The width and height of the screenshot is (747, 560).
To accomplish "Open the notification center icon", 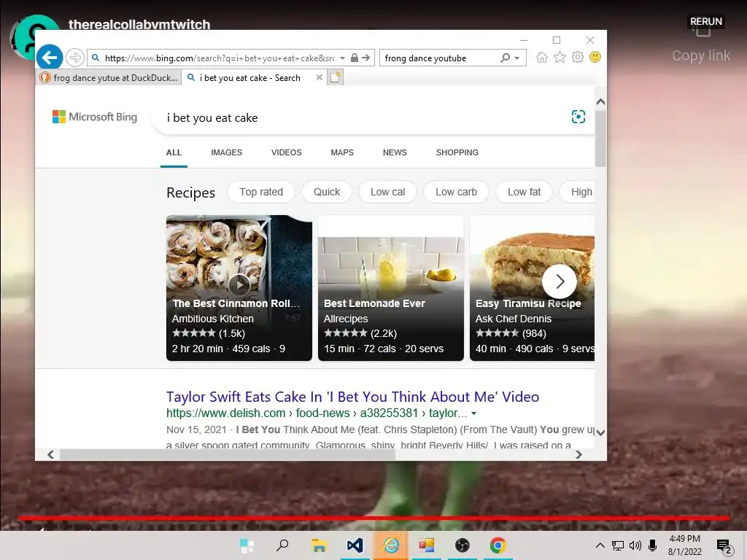I will coord(724,546).
